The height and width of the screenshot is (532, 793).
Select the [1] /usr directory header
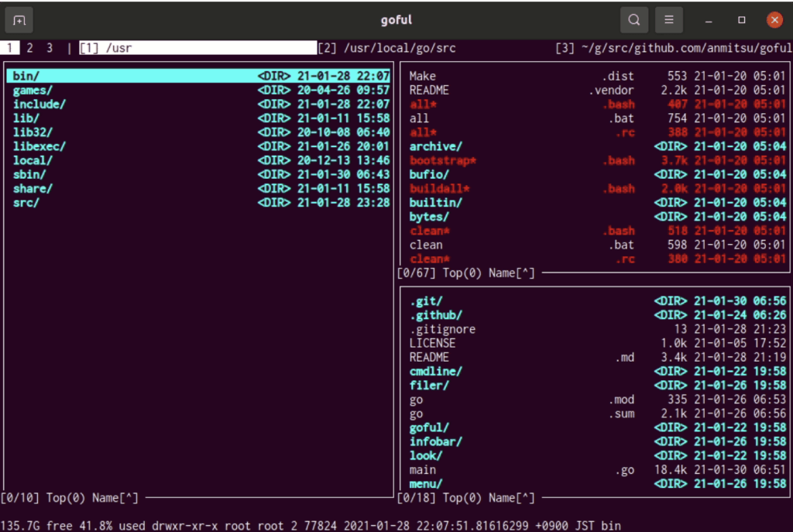coord(197,48)
